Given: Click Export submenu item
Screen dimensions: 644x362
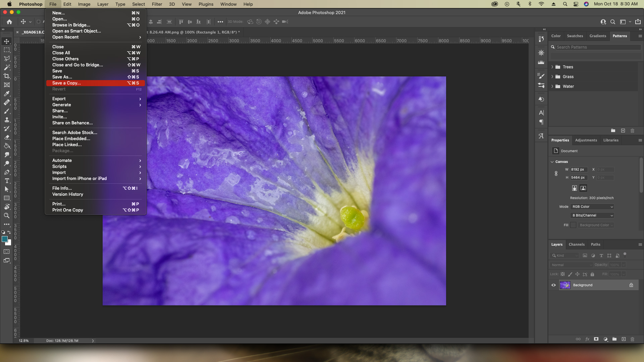Looking at the screenshot, I should [59, 98].
